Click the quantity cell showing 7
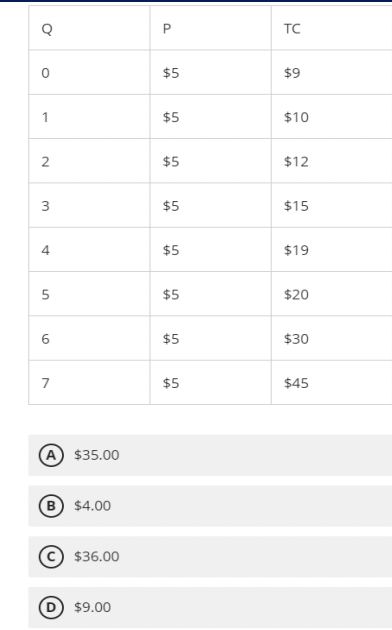This screenshot has width=392, height=630. (x=89, y=382)
